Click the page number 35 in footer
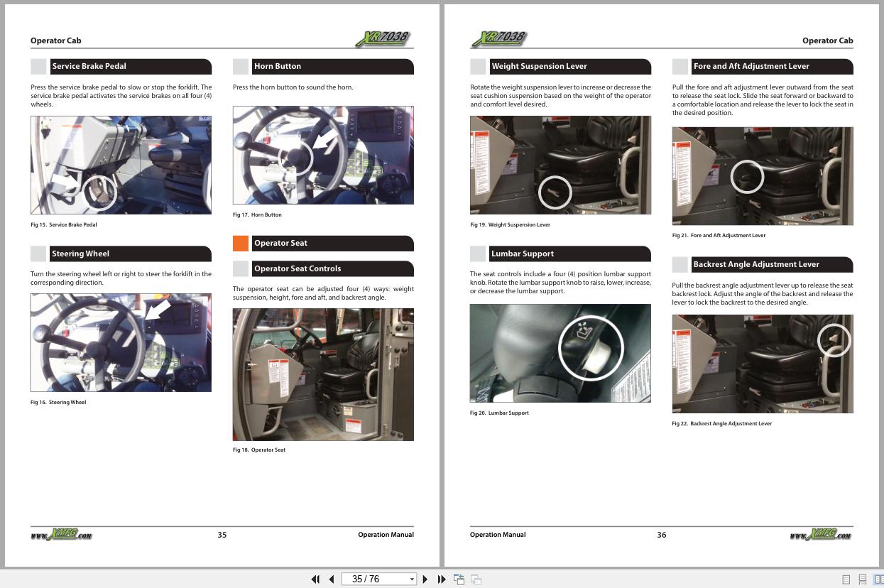Image resolution: width=884 pixels, height=588 pixels. point(222,535)
